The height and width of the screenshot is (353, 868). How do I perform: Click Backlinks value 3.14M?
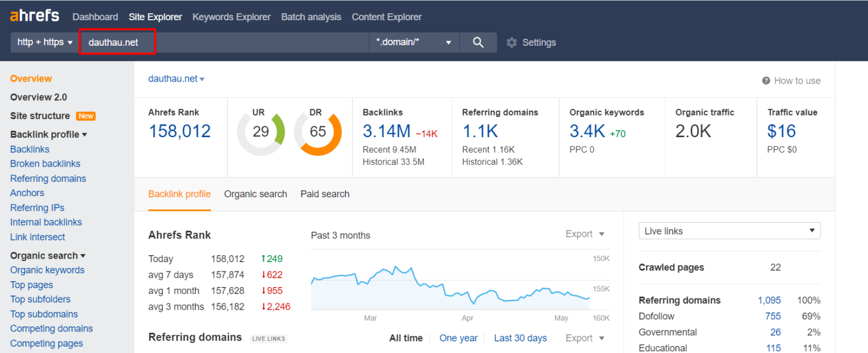387,131
